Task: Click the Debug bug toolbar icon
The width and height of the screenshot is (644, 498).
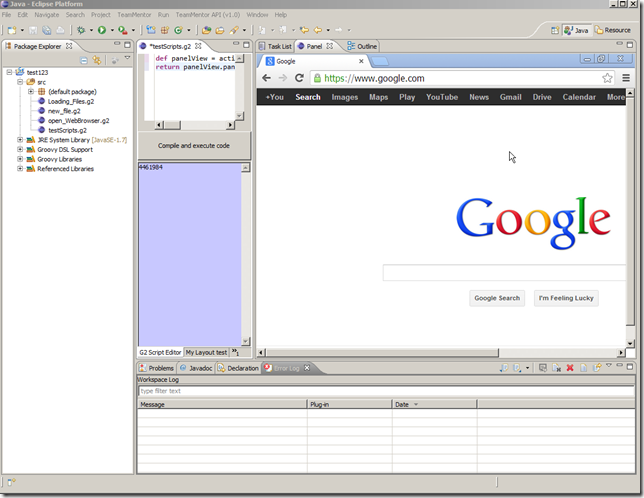Action: [80, 31]
